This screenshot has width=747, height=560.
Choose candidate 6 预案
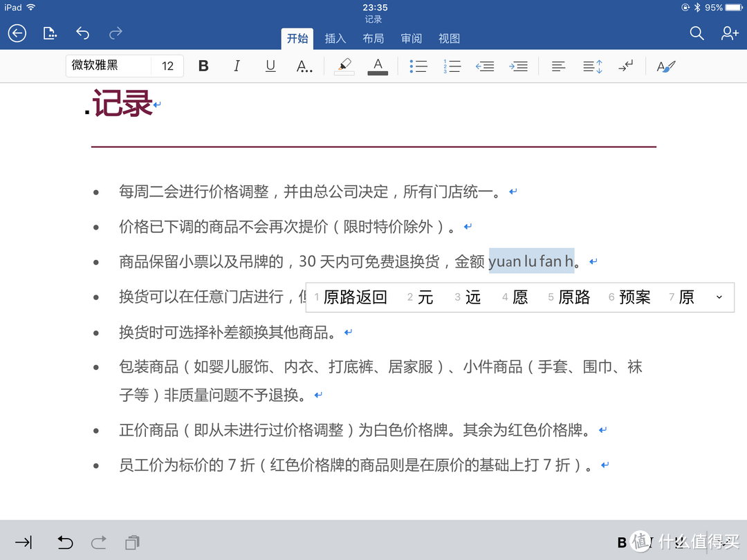pos(629,297)
